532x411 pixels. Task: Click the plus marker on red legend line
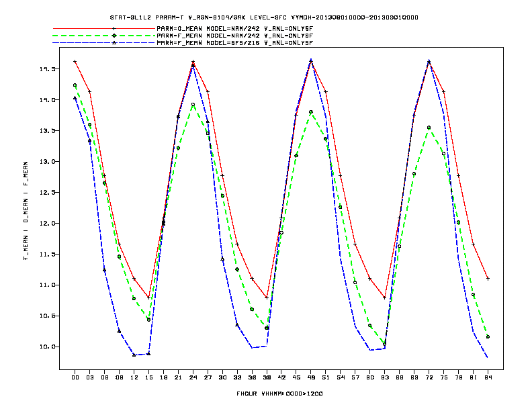point(114,29)
